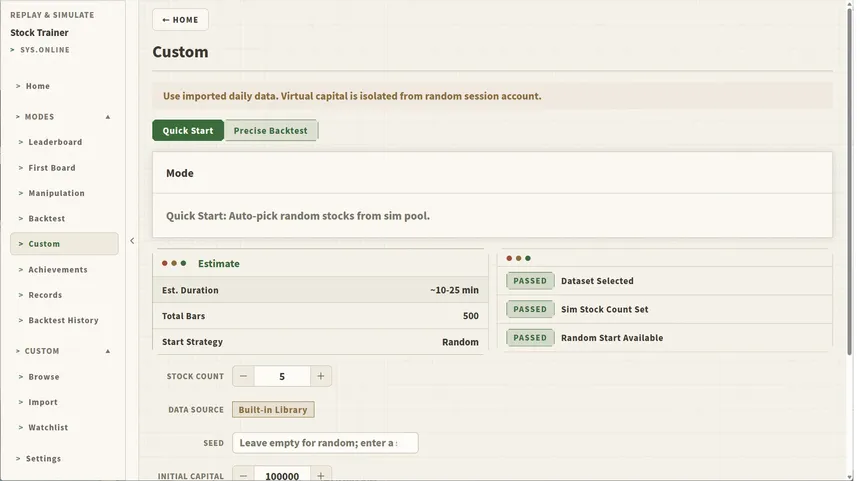Focus the Seed input field
Viewport: 860px width, 481px height.
coord(325,443)
